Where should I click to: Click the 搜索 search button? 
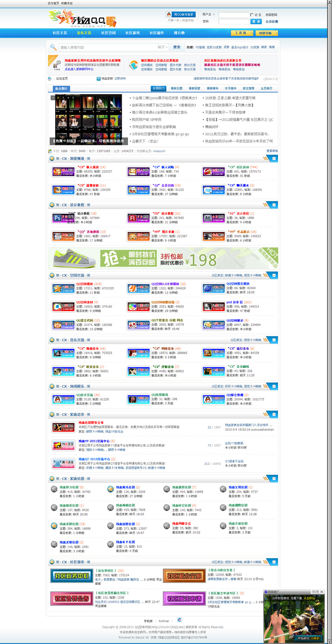click(177, 47)
